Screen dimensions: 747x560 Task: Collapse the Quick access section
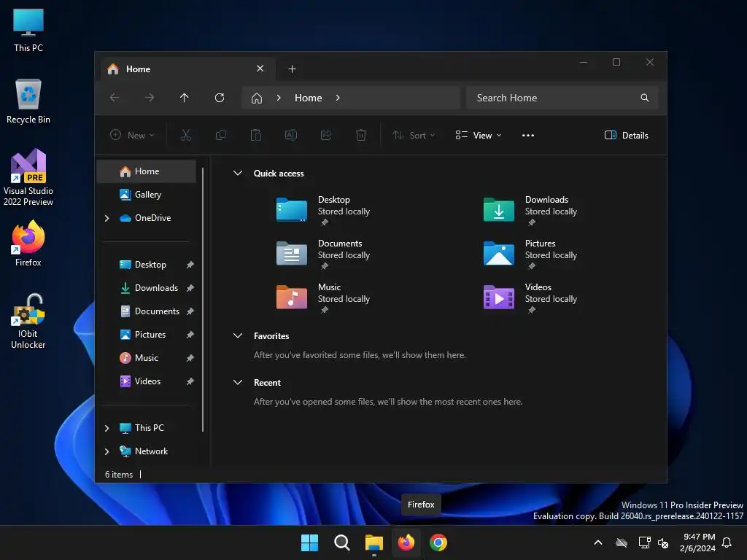238,174
